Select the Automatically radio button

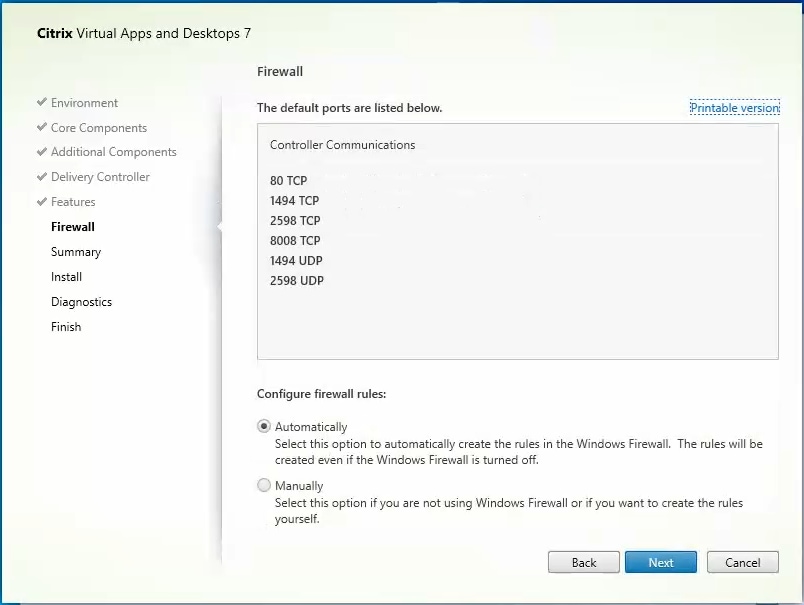[264, 426]
